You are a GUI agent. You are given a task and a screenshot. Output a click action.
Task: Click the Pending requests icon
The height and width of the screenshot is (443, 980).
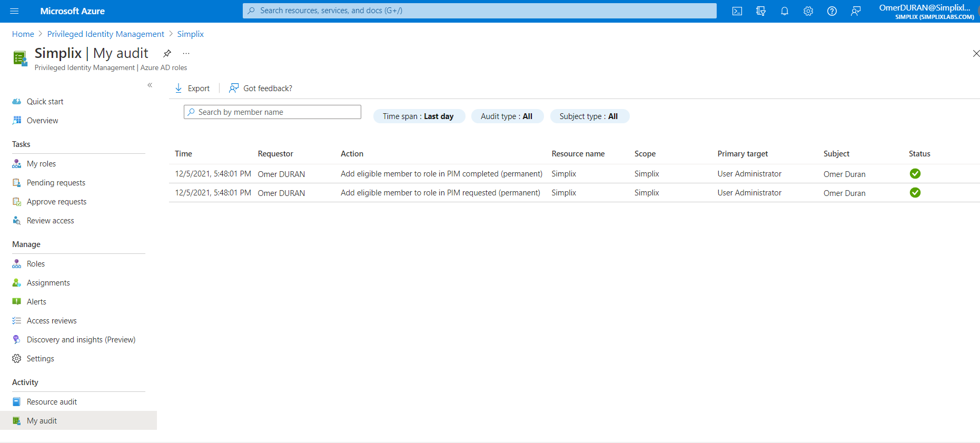point(17,183)
